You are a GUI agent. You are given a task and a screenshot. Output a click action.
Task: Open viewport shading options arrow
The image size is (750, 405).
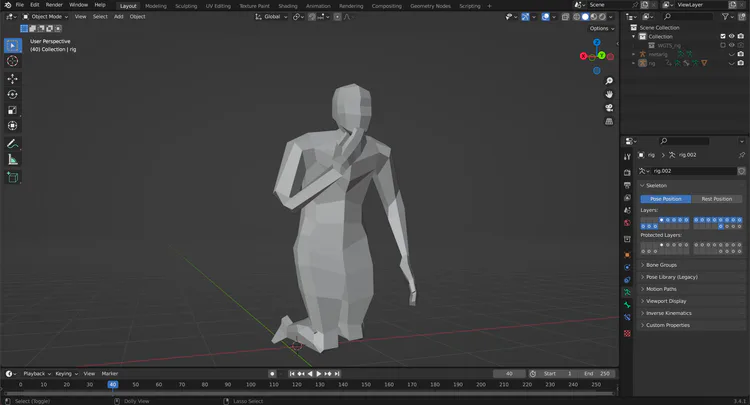[x=611, y=17]
